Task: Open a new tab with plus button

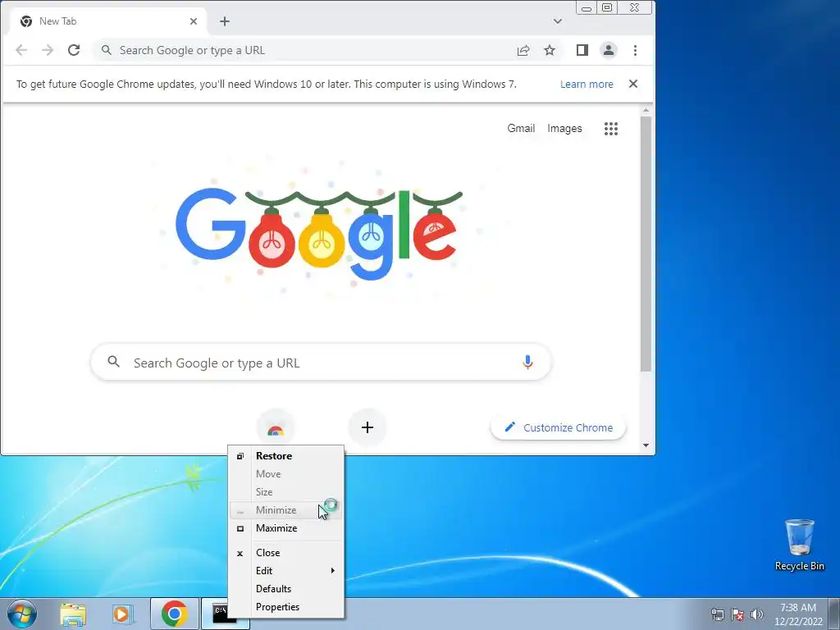Action: 225,21
